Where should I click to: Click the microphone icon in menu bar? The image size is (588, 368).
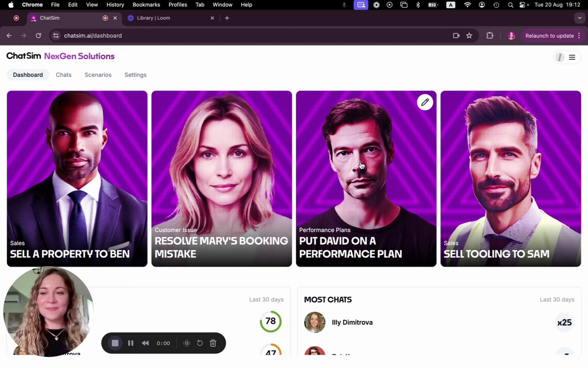[344, 5]
